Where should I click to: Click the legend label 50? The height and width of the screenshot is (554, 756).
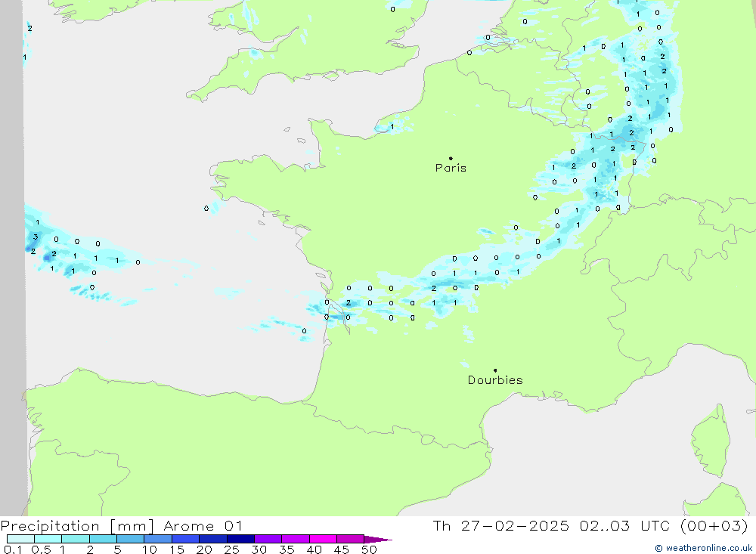tap(370, 549)
